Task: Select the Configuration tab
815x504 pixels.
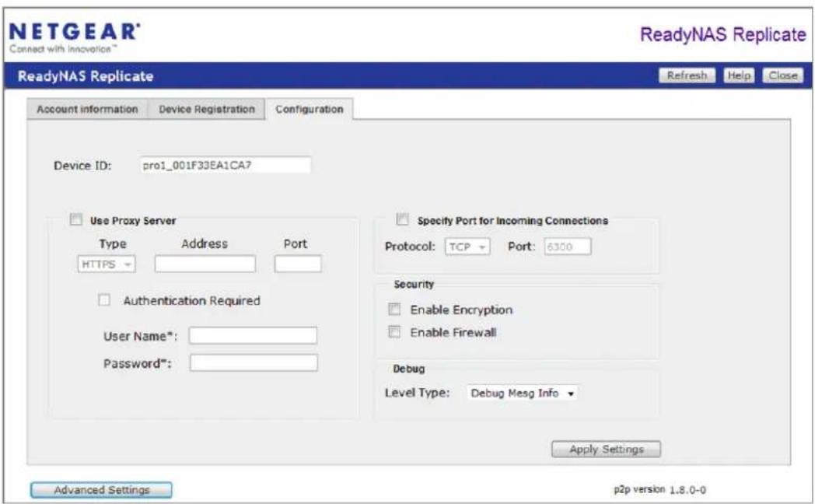Action: coord(310,109)
